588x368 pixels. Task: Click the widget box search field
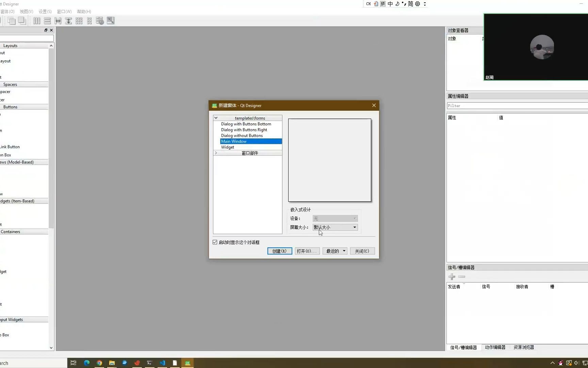coord(27,38)
